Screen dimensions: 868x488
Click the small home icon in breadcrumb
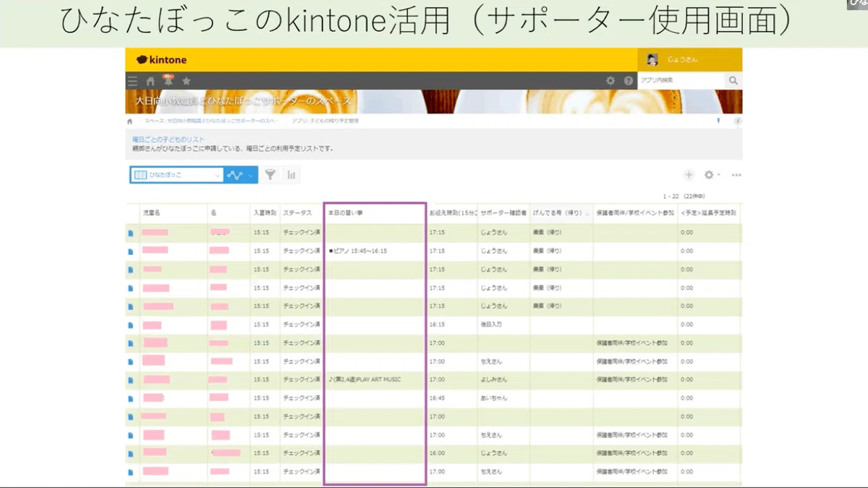[x=130, y=121]
